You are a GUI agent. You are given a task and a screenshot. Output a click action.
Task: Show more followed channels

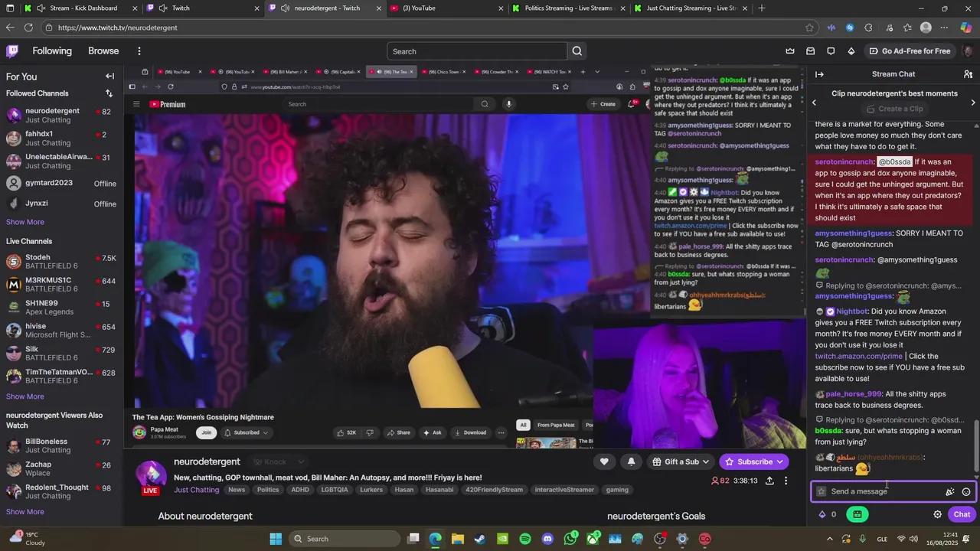[x=25, y=222]
